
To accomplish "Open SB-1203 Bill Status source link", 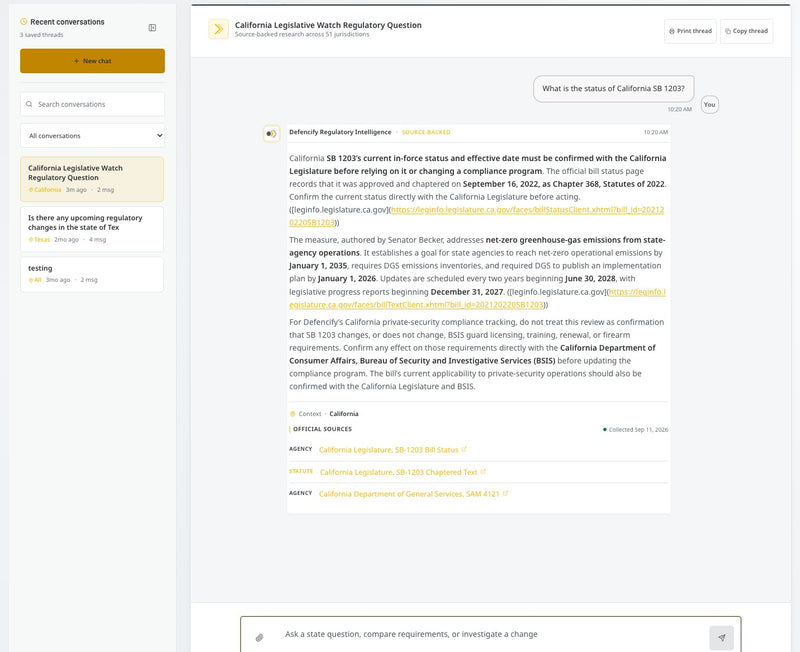I will 388,450.
